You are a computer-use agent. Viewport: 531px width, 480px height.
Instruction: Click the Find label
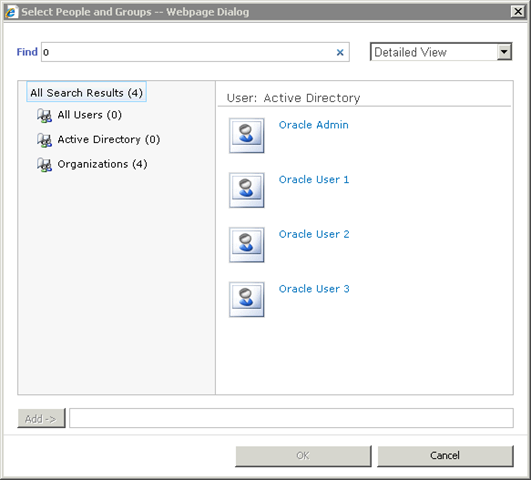[27, 52]
